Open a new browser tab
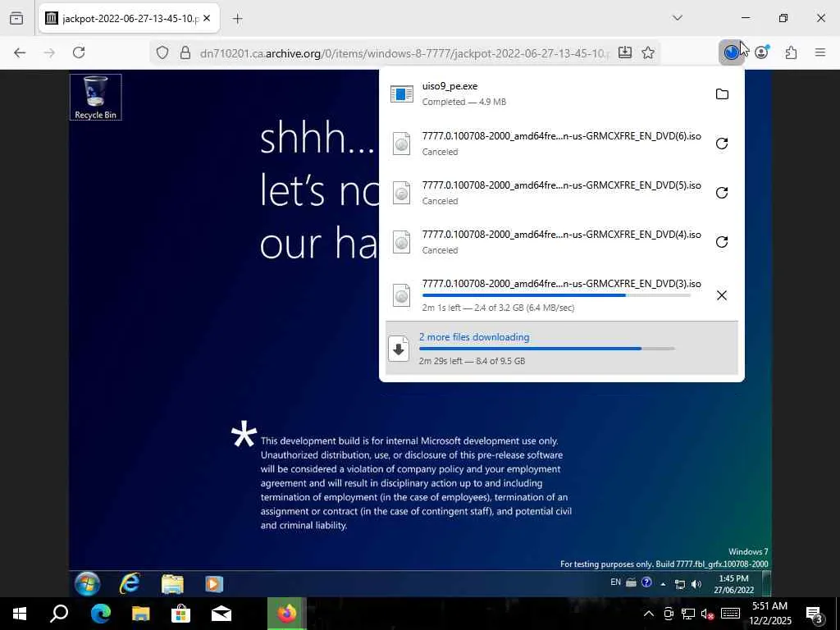Screen dimensions: 840x630 click(x=237, y=19)
